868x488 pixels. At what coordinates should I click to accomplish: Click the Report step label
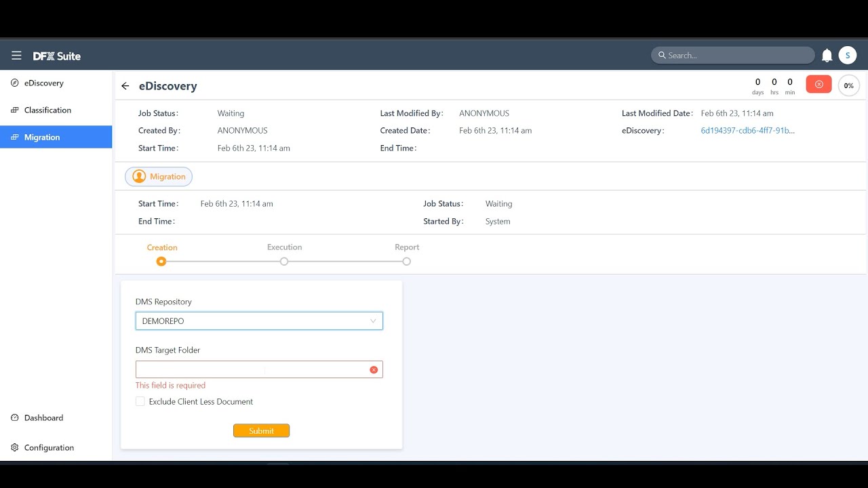407,247
